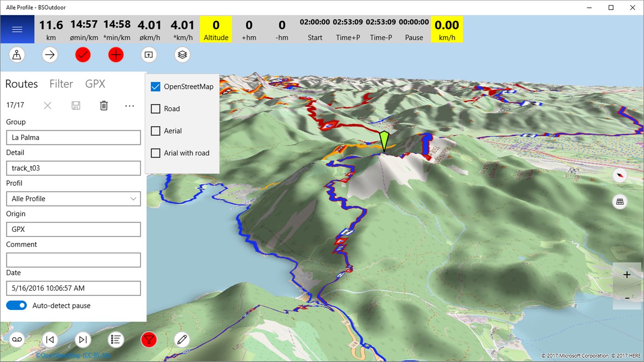
Task: Open the map layers button
Action: [182, 55]
